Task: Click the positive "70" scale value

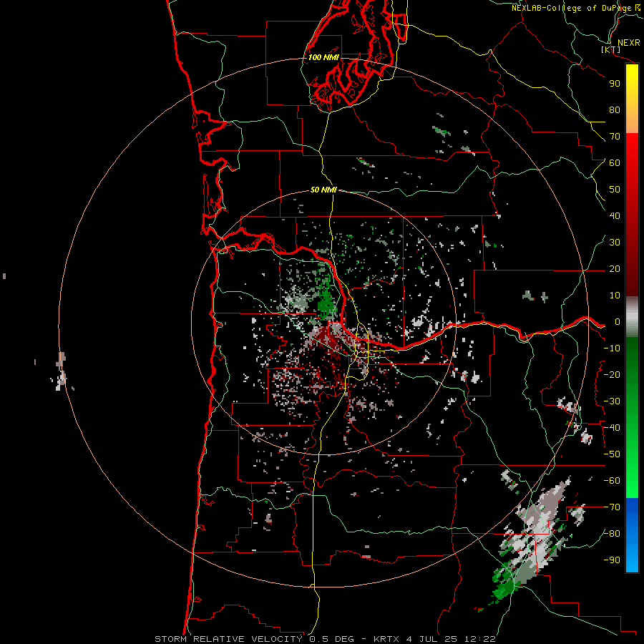Action: click(615, 137)
